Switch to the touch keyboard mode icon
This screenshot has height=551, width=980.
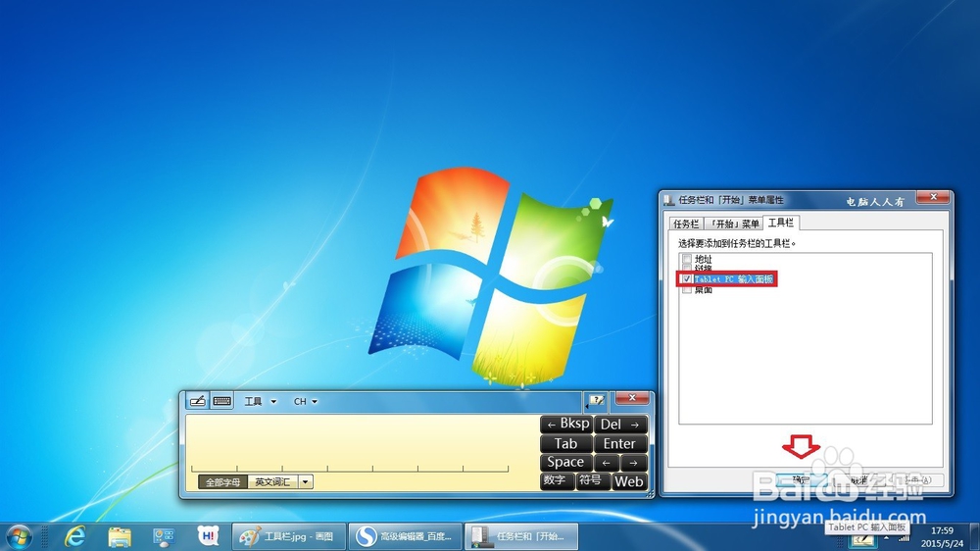[x=221, y=402]
